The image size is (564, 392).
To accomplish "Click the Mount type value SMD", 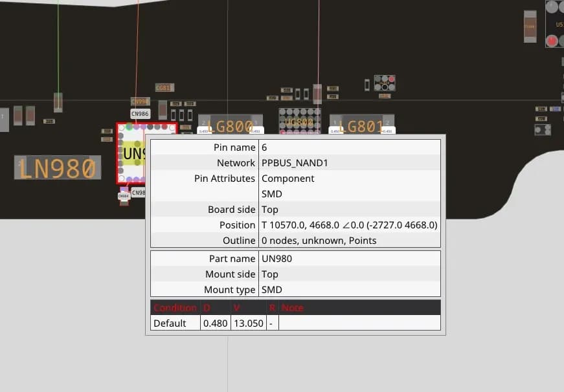I will (272, 290).
